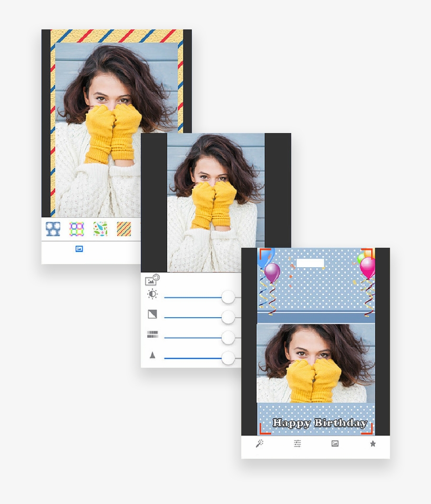This screenshot has width=431, height=504.
Task: Click the contrast slider knob
Action: click(x=228, y=317)
